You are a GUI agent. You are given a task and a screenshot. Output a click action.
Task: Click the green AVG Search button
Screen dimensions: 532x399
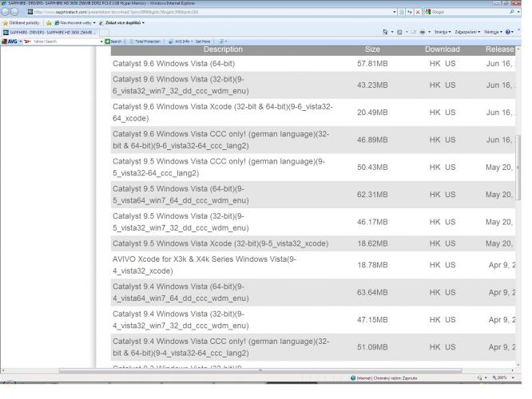[113, 41]
